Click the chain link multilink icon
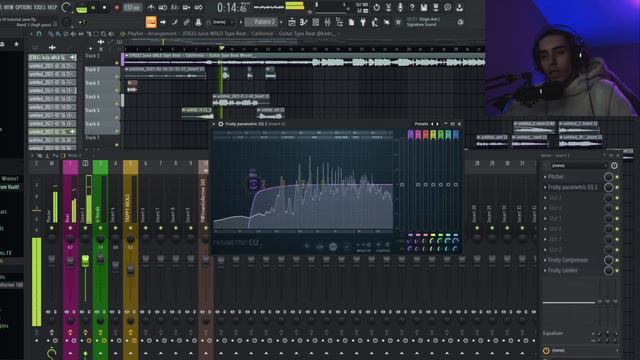 pos(187,22)
